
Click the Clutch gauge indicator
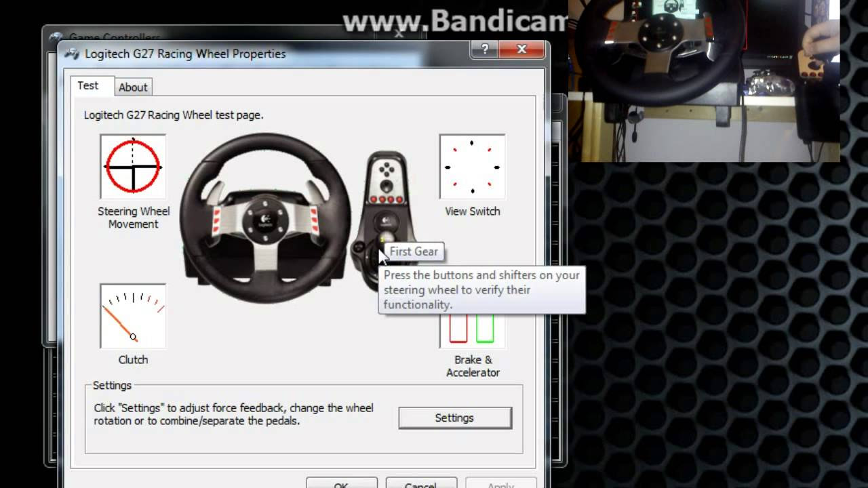[x=133, y=316]
